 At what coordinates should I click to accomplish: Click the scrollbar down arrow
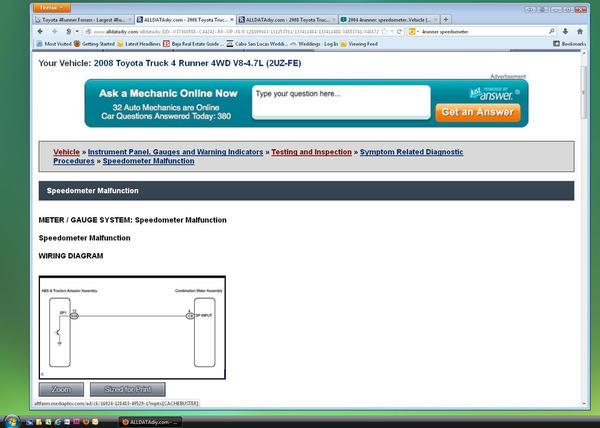(584, 404)
